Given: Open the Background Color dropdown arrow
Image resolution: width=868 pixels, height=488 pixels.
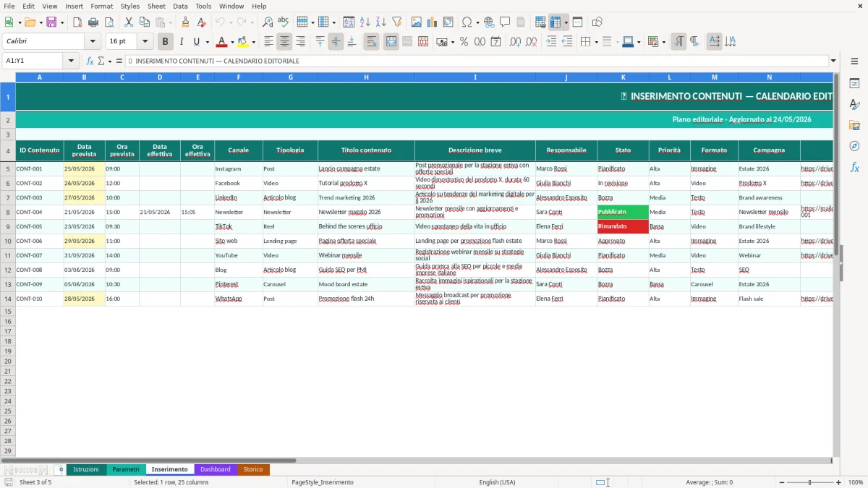Looking at the screenshot, I should click(x=253, y=42).
